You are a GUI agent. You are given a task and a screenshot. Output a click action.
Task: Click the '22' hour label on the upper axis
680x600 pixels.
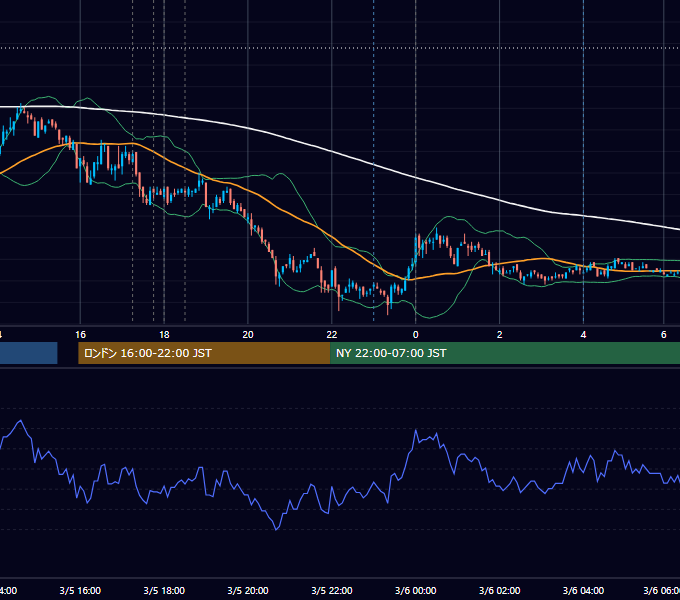[x=332, y=335]
